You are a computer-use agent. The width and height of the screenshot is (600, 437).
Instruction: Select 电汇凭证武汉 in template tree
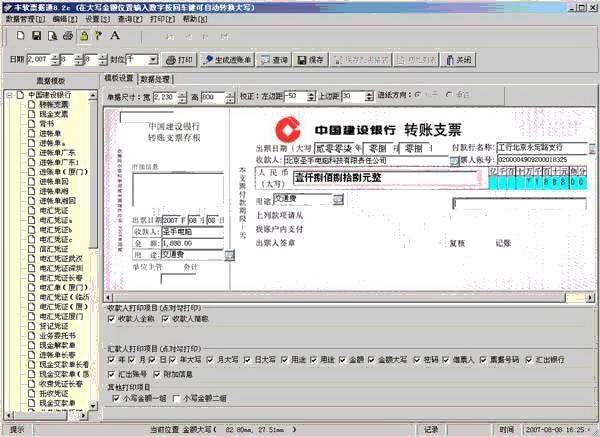click(x=61, y=259)
